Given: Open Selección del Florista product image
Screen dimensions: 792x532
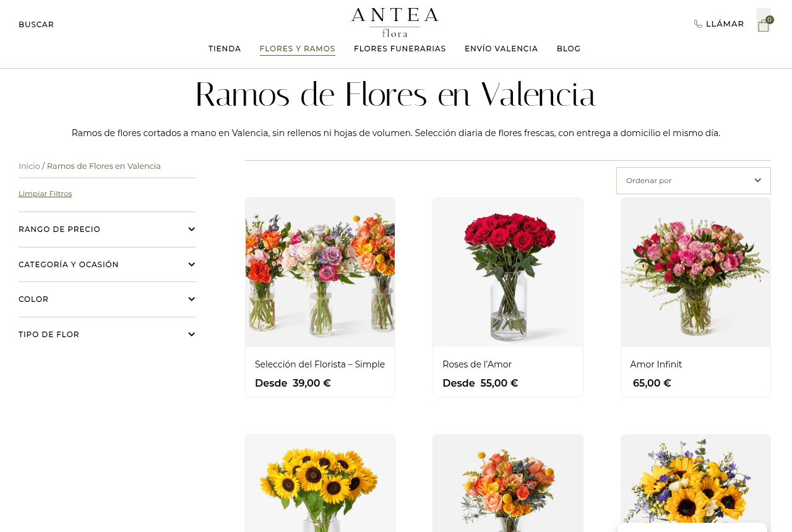Looking at the screenshot, I should click(320, 272).
